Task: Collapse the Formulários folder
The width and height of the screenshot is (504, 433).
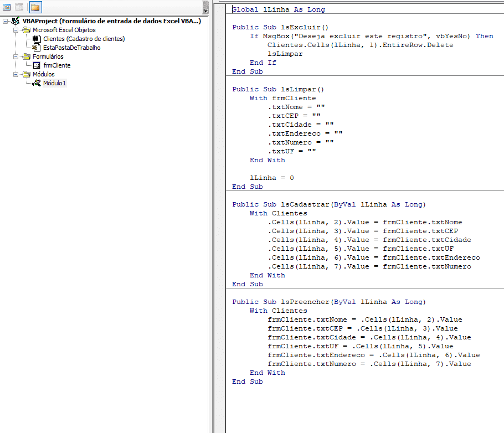Action: (16, 56)
